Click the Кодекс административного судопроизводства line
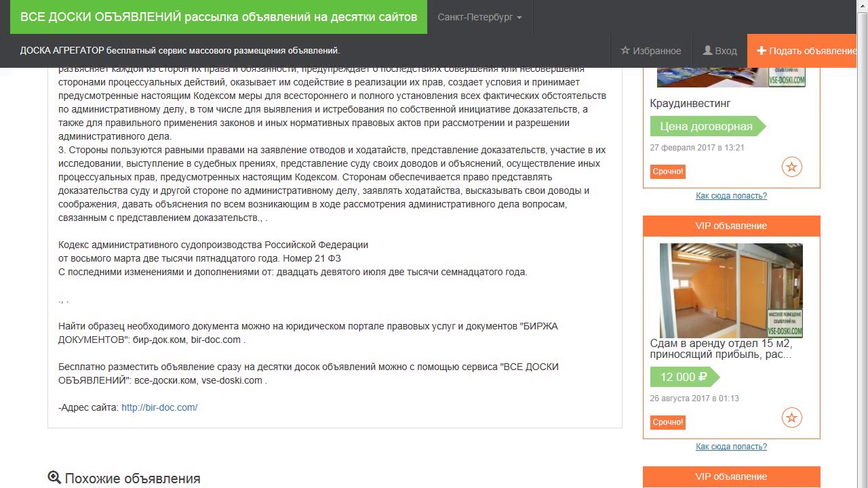The image size is (868, 488). 213,245
